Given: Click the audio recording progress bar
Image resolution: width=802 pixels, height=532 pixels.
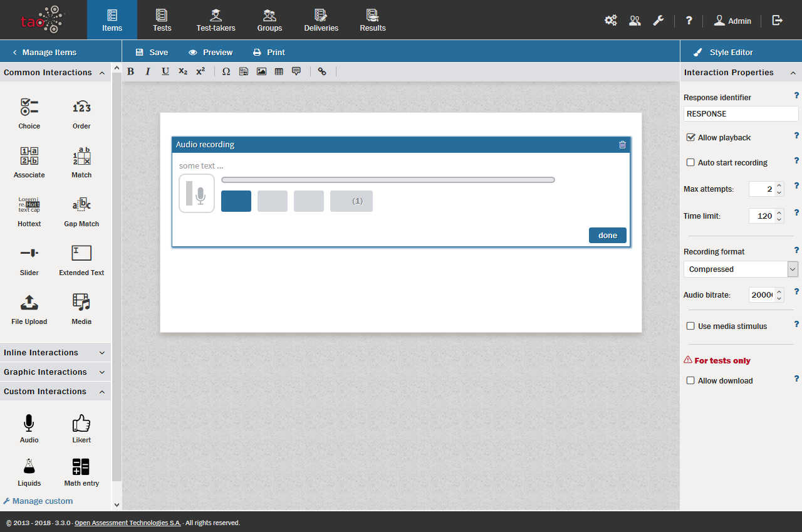Looking at the screenshot, I should point(388,180).
